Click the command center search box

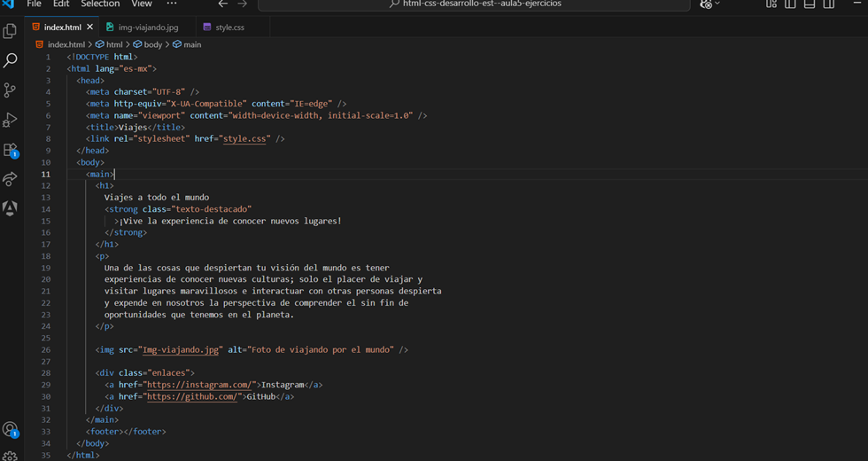point(474,4)
